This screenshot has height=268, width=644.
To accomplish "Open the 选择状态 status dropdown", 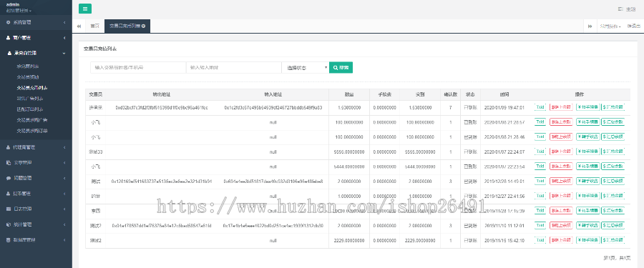I will (x=305, y=68).
